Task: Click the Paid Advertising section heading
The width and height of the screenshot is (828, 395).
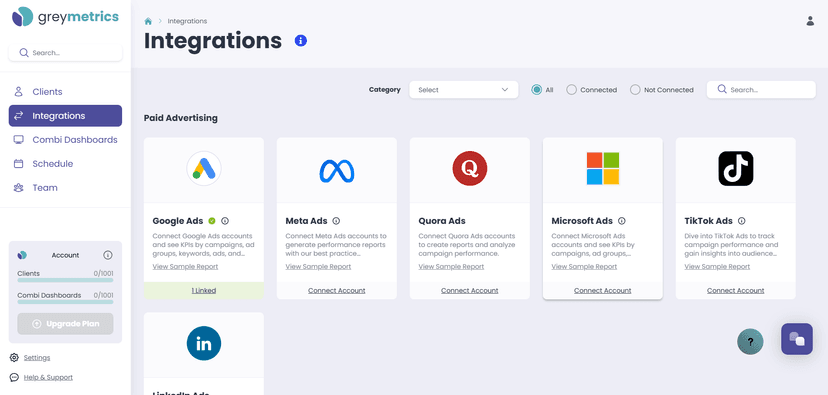Action: tap(181, 118)
